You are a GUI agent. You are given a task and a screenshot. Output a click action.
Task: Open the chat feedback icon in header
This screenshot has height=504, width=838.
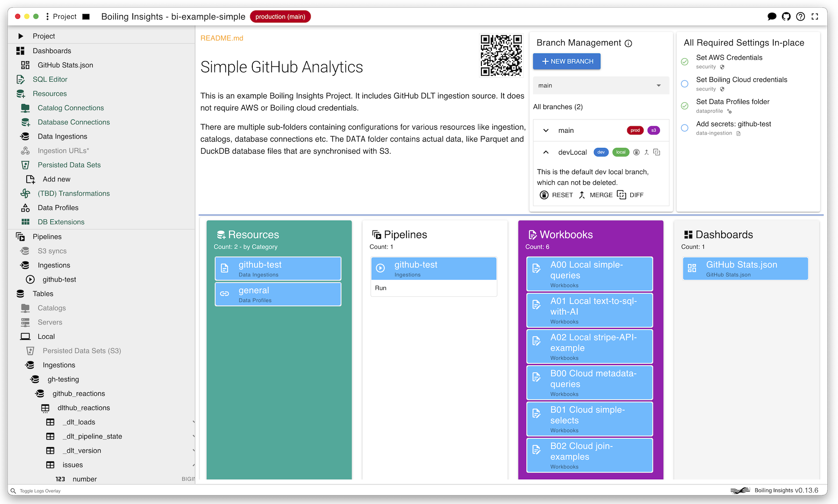coord(772,16)
